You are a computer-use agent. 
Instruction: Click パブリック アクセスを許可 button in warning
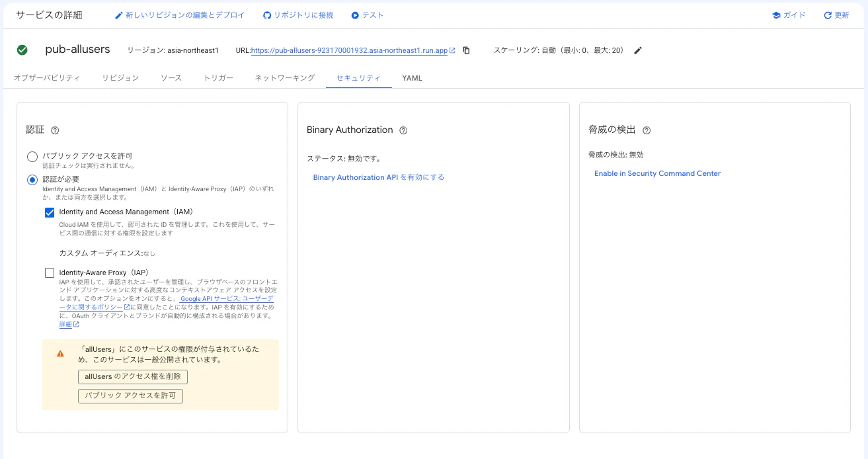(x=130, y=396)
